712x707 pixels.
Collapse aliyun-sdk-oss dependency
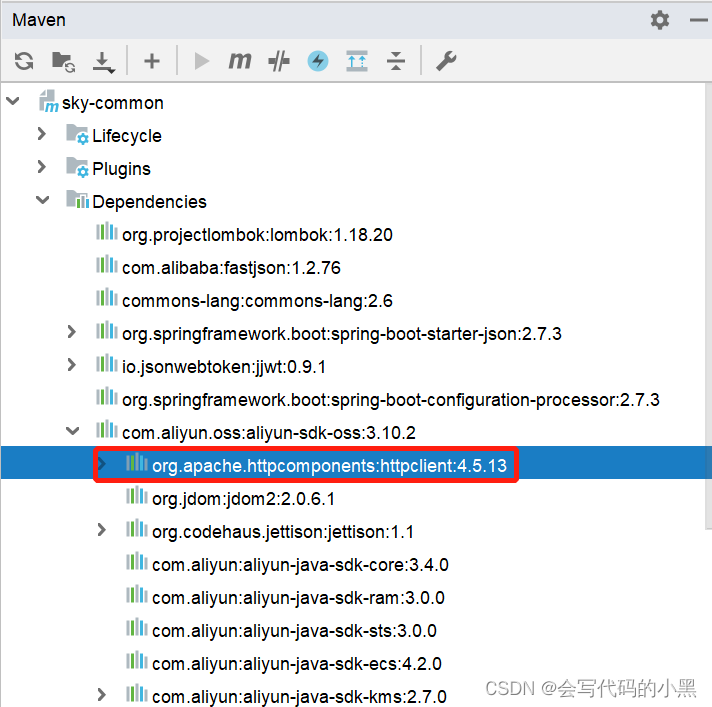point(73,430)
